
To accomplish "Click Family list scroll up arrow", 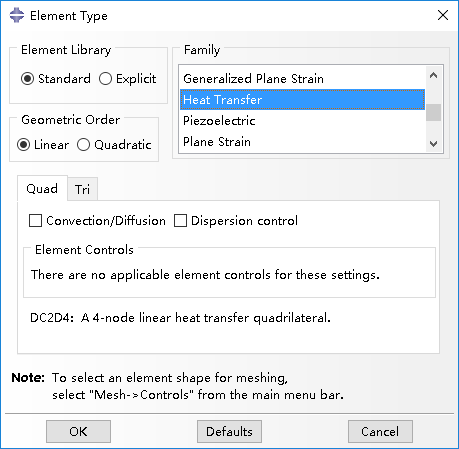I will [x=433, y=75].
